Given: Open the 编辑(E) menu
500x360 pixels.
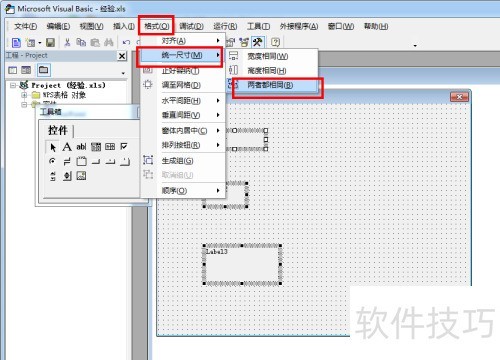Looking at the screenshot, I should click(58, 26).
